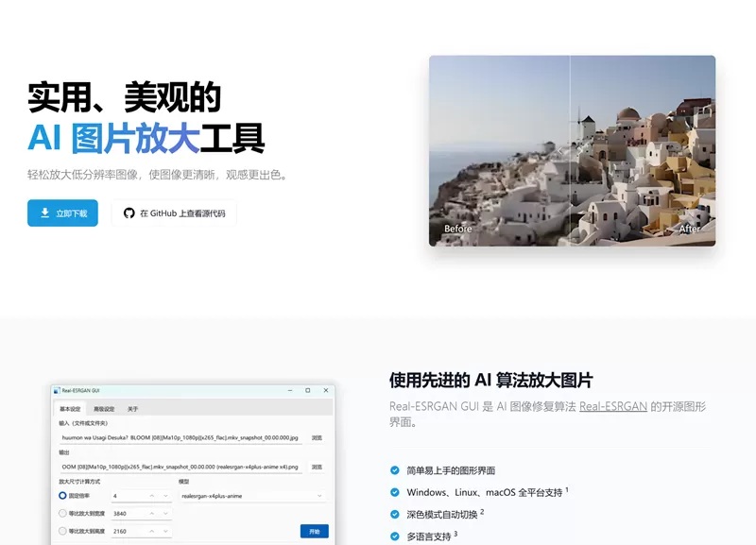
Task: Select the 等比放大到高度 radio button
Action: [62, 531]
